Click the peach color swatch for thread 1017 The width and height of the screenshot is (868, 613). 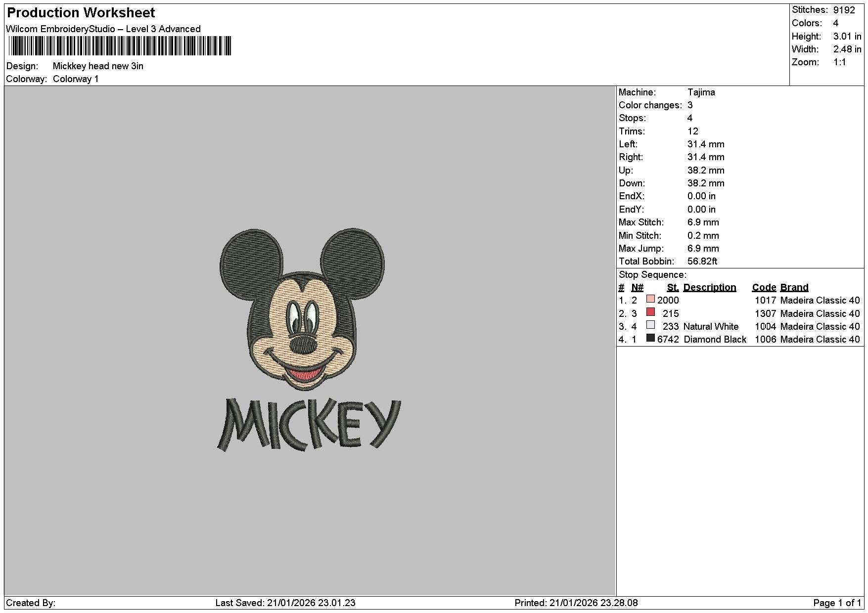click(x=650, y=299)
